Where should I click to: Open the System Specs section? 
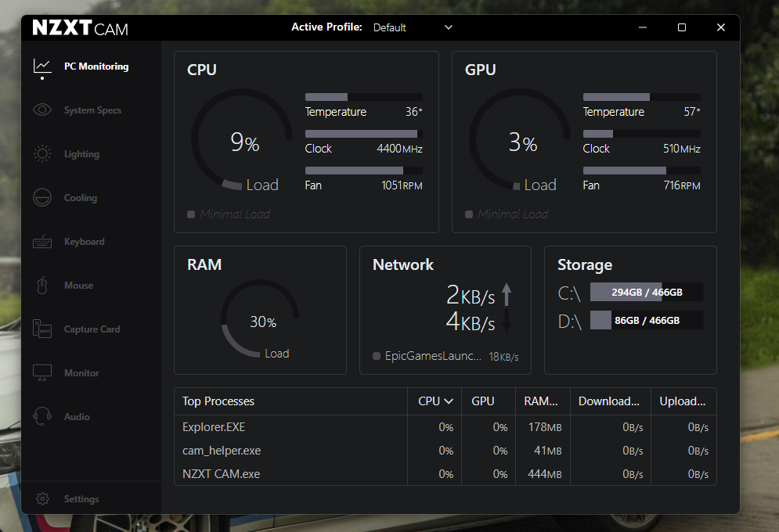click(92, 110)
